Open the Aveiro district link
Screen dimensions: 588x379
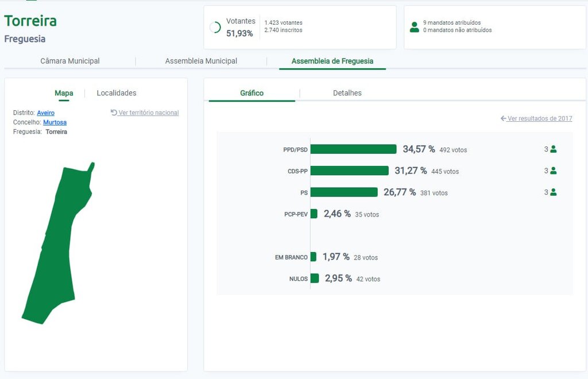point(46,113)
